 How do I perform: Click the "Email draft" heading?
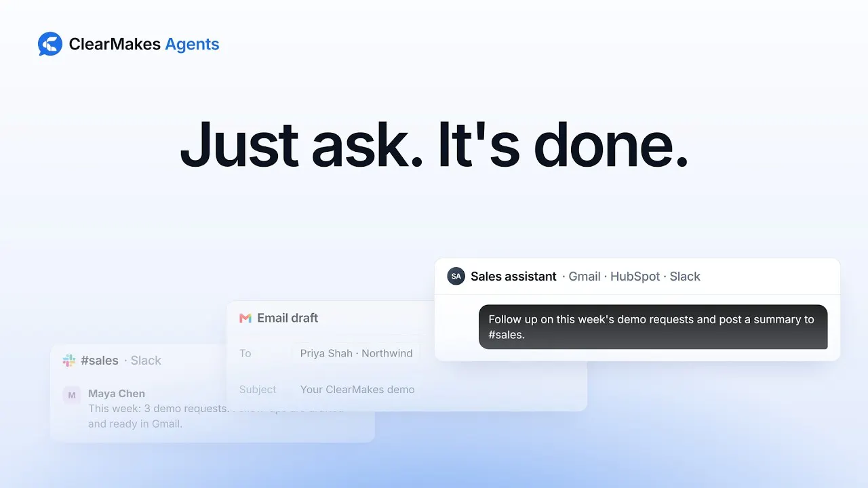(x=288, y=318)
